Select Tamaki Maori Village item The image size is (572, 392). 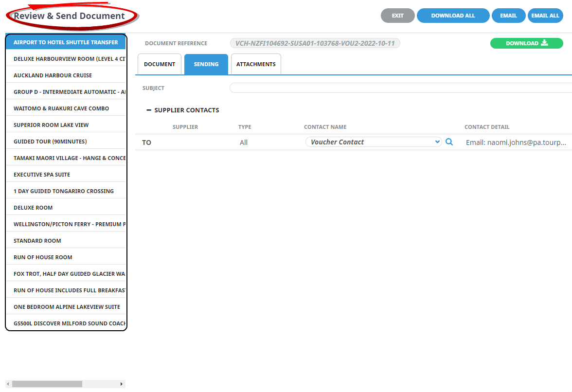point(66,158)
